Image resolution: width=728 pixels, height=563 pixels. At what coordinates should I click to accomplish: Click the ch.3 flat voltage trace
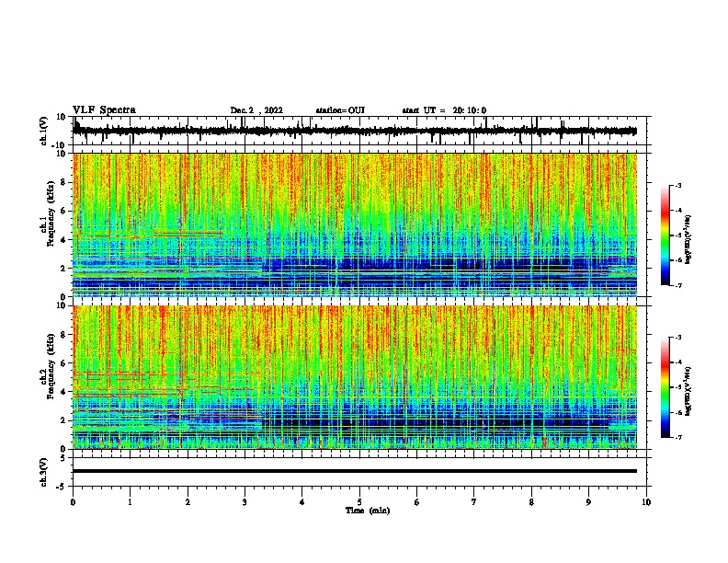coord(355,471)
